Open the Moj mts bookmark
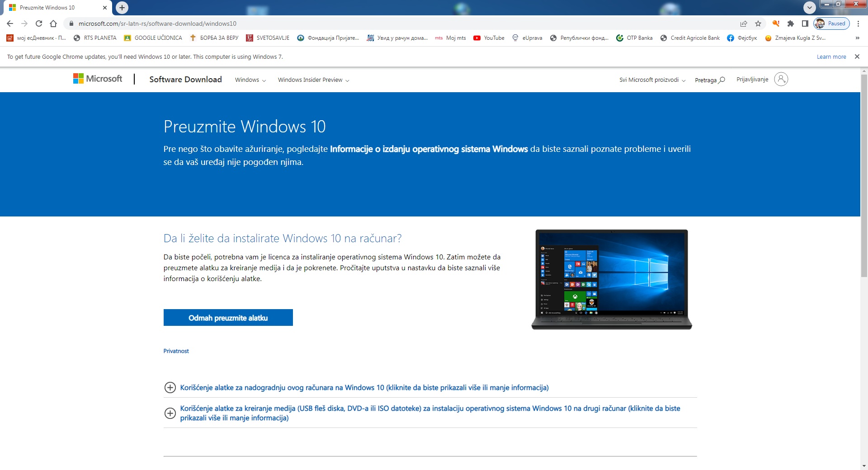The height and width of the screenshot is (470, 868). click(x=450, y=38)
